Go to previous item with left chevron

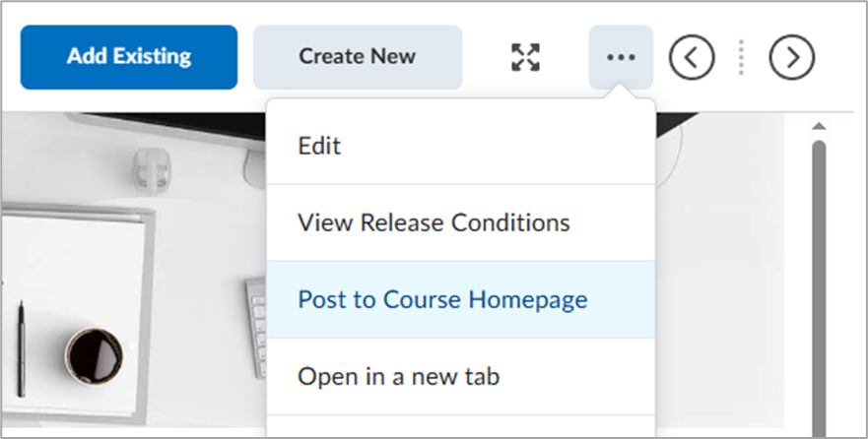pyautogui.click(x=692, y=57)
